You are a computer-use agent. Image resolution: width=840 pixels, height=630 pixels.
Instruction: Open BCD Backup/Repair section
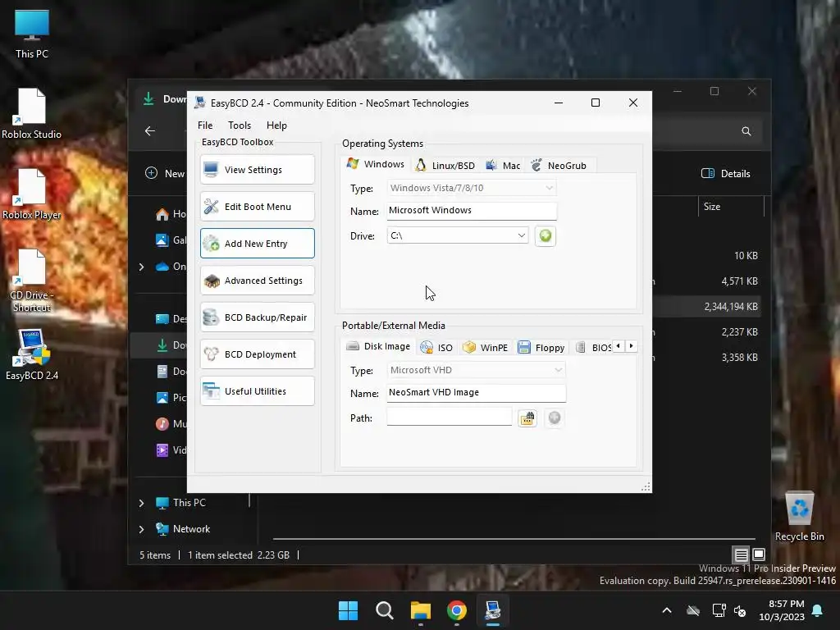[257, 317]
